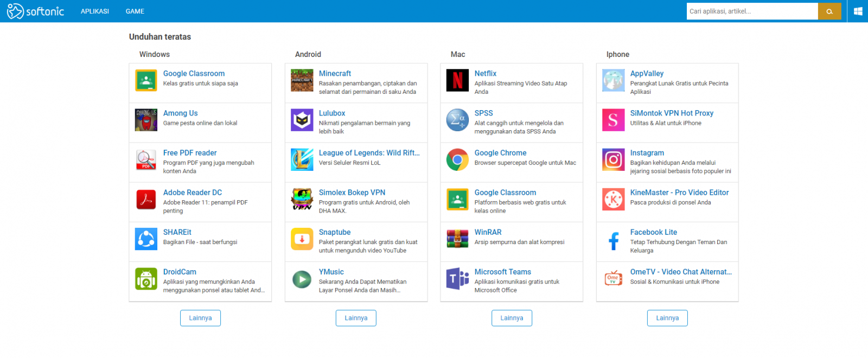The height and width of the screenshot is (358, 868).
Task: Click the AppValley app icon
Action: coord(613,80)
